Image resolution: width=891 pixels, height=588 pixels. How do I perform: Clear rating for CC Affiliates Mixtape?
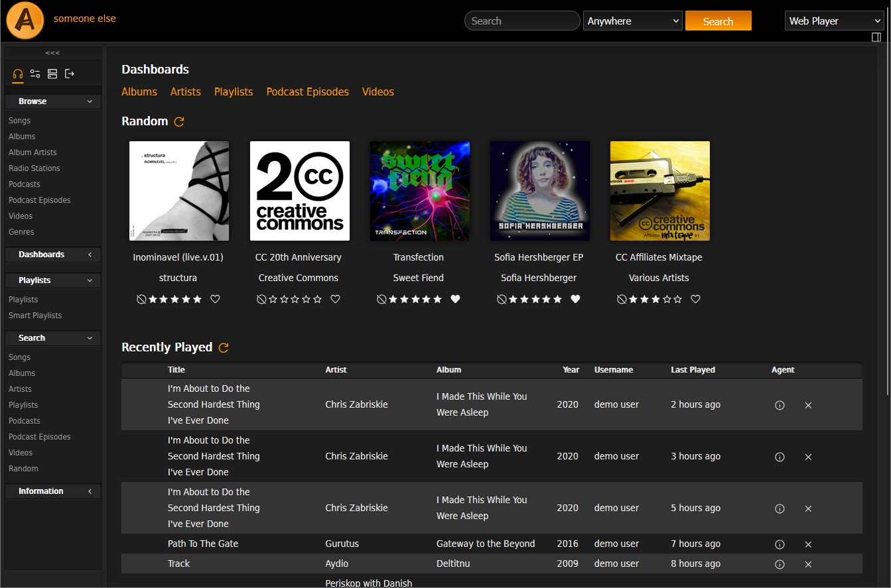pyautogui.click(x=621, y=299)
